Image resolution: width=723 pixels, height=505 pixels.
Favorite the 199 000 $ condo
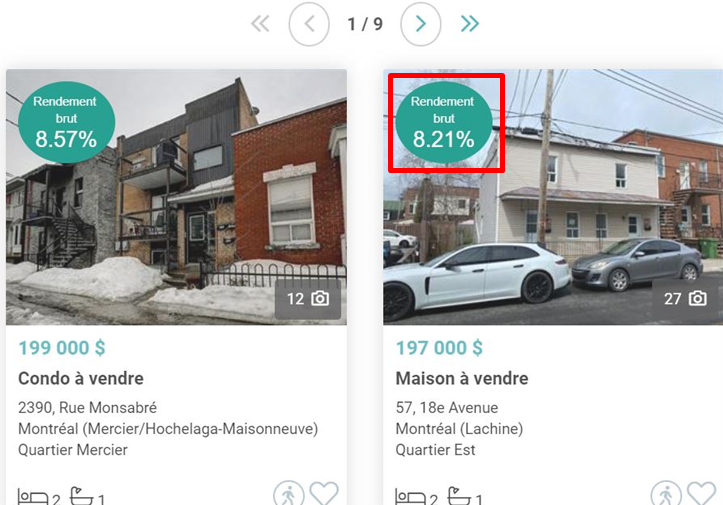tap(324, 493)
